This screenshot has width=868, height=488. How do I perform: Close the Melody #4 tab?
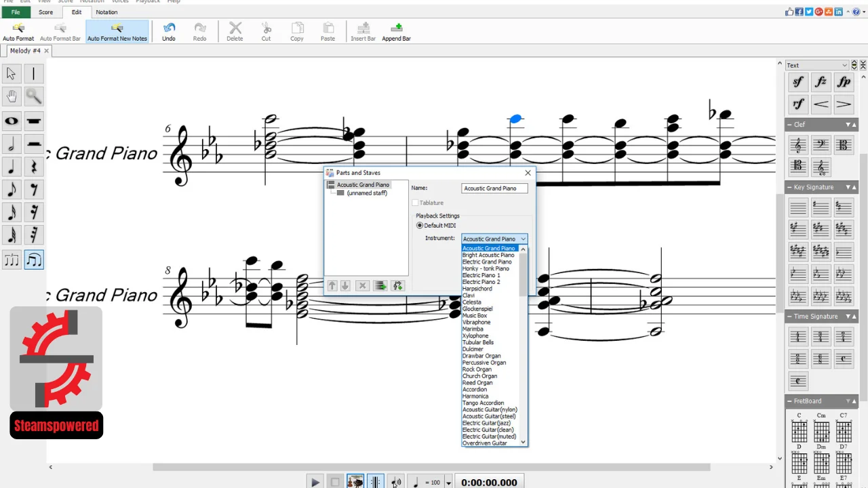click(x=46, y=51)
